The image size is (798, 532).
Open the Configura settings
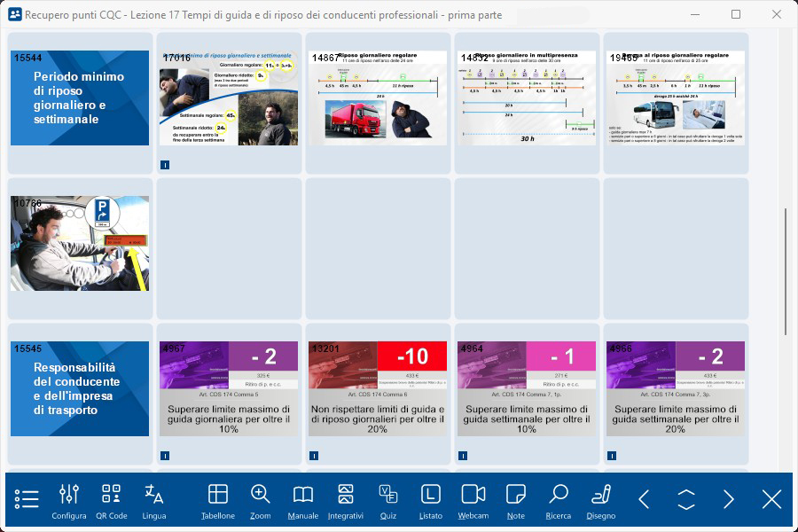(68, 502)
